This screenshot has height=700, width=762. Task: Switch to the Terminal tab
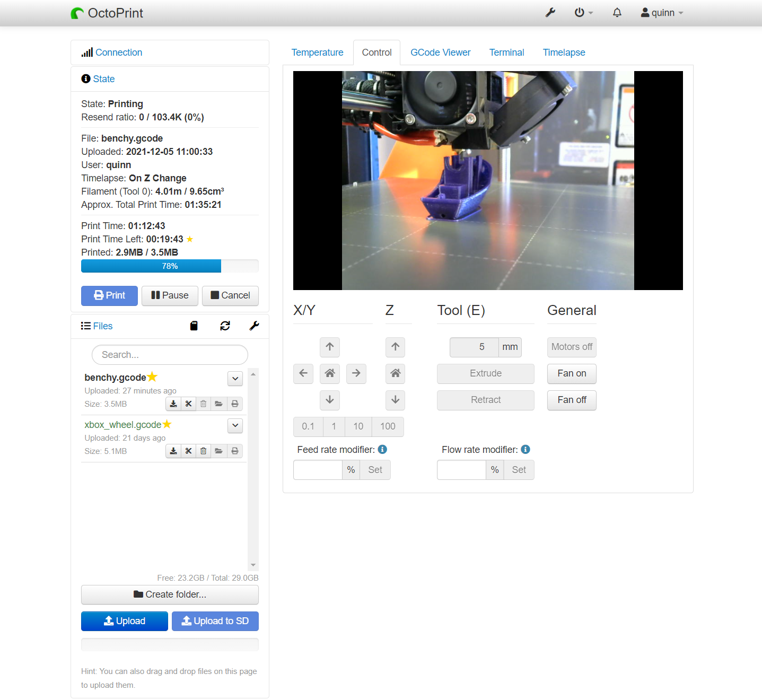tap(506, 52)
